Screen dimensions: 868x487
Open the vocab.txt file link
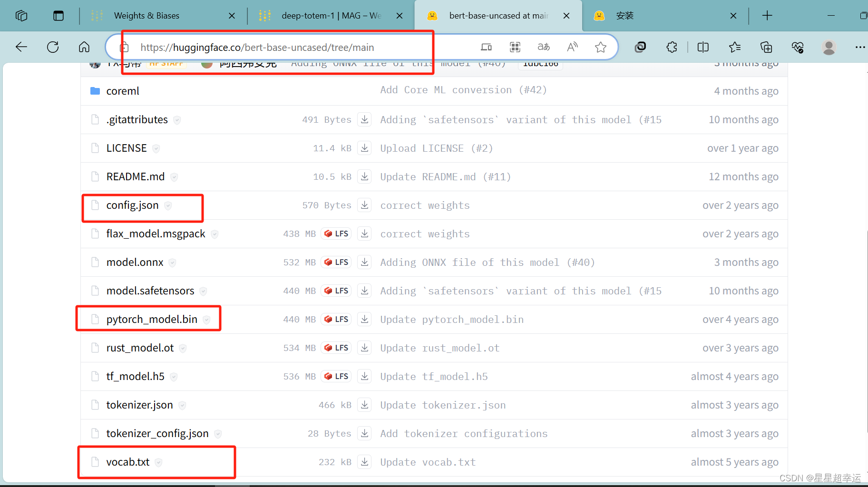128,462
